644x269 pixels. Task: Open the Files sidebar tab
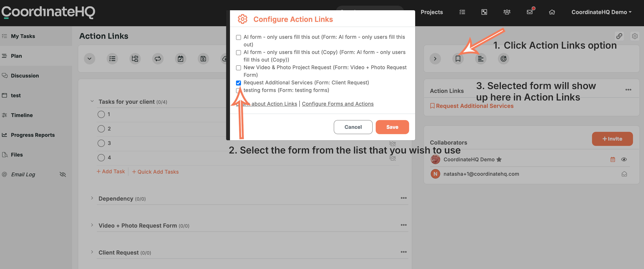tap(36, 155)
